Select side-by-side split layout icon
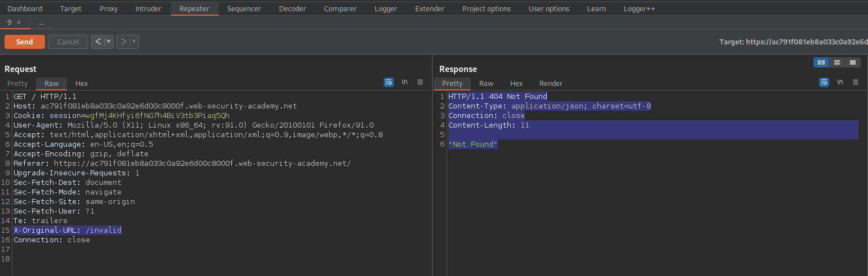This screenshot has height=276, width=868. click(x=821, y=62)
